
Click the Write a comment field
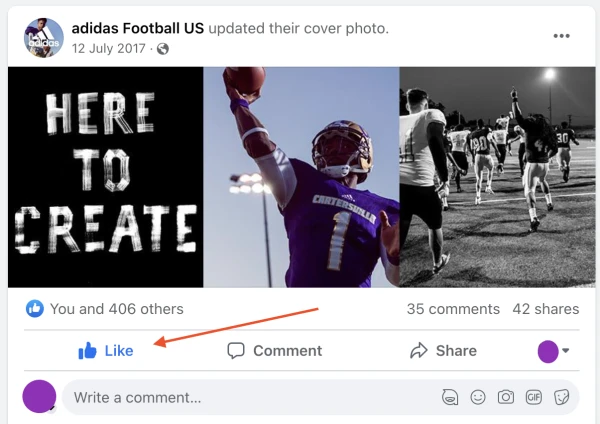(250, 397)
